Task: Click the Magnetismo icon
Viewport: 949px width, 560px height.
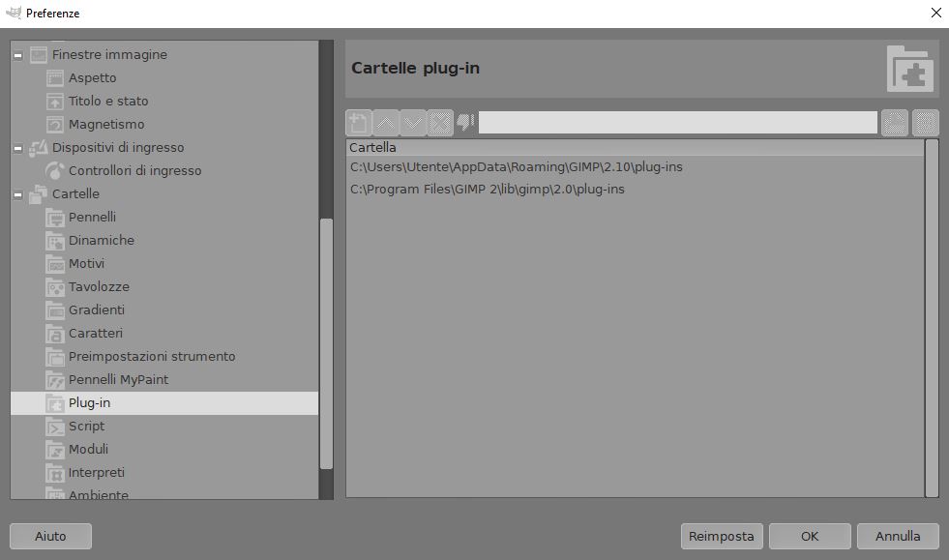Action: [55, 124]
